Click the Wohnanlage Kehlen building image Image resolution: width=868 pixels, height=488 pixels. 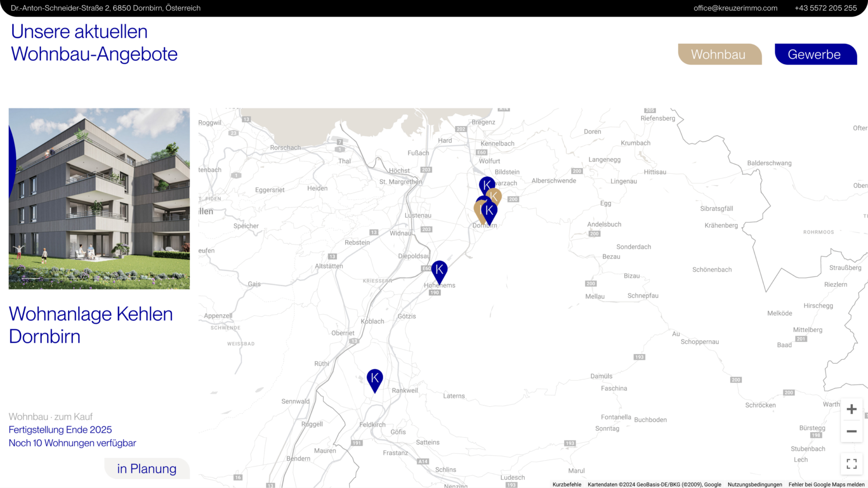tap(99, 199)
